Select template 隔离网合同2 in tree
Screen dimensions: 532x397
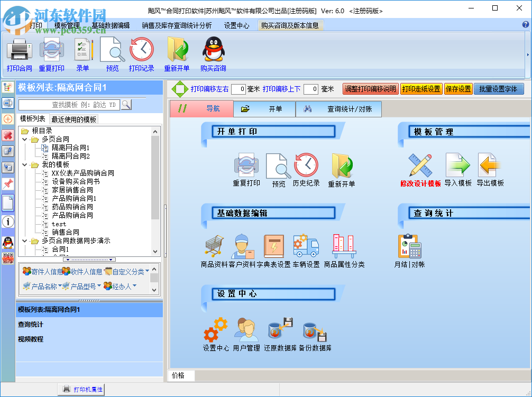70,156
